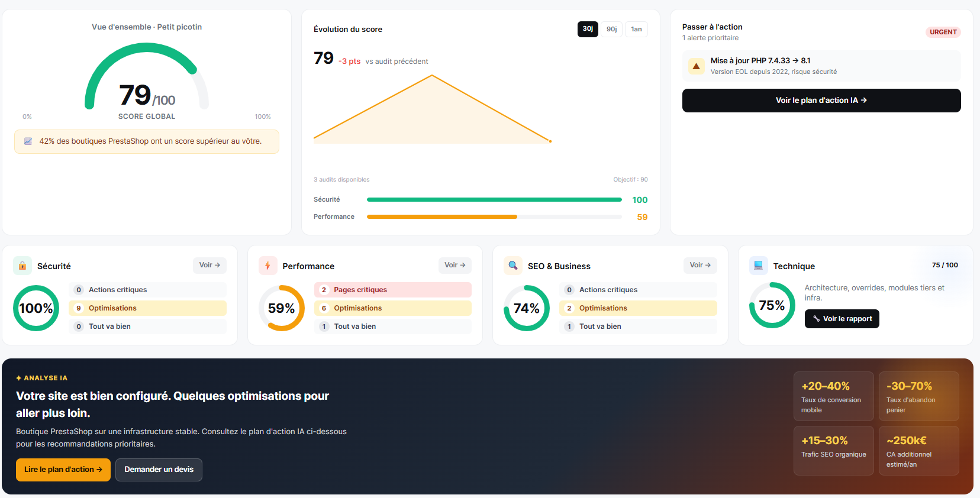This screenshot has width=980, height=498.
Task: Click Voir le rapport button
Action: click(x=842, y=319)
